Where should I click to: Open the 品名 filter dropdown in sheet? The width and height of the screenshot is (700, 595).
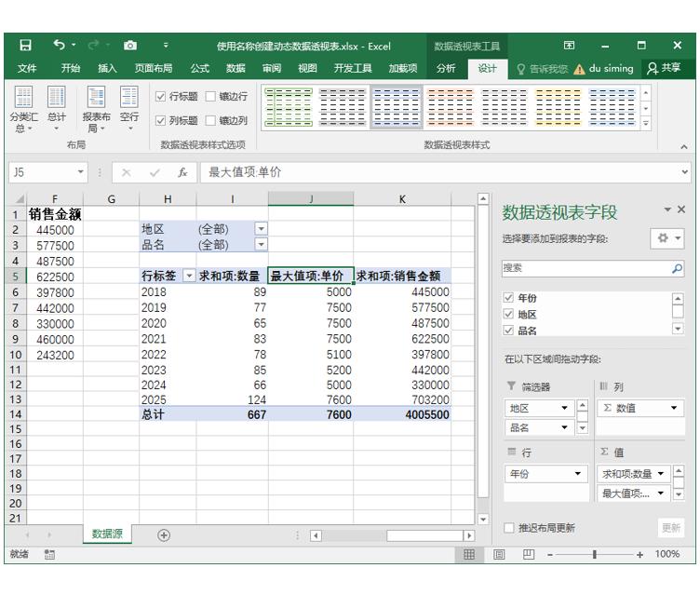pyautogui.click(x=262, y=244)
